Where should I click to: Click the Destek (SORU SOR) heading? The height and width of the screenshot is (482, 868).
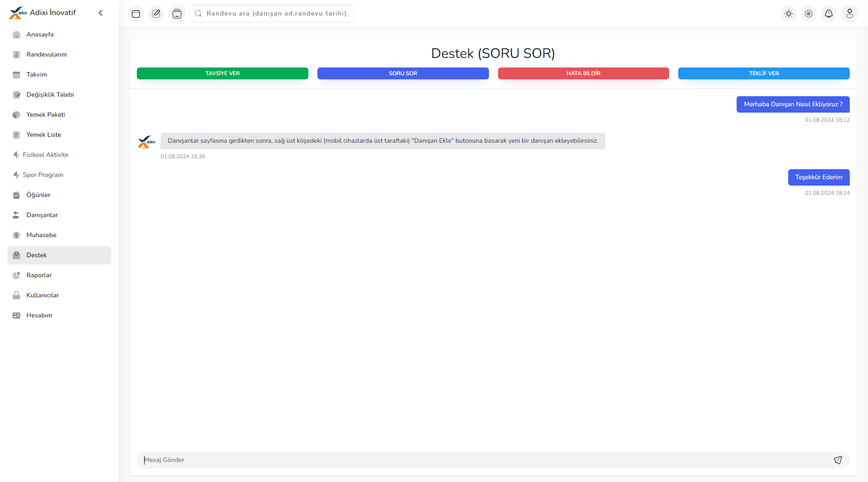[493, 53]
